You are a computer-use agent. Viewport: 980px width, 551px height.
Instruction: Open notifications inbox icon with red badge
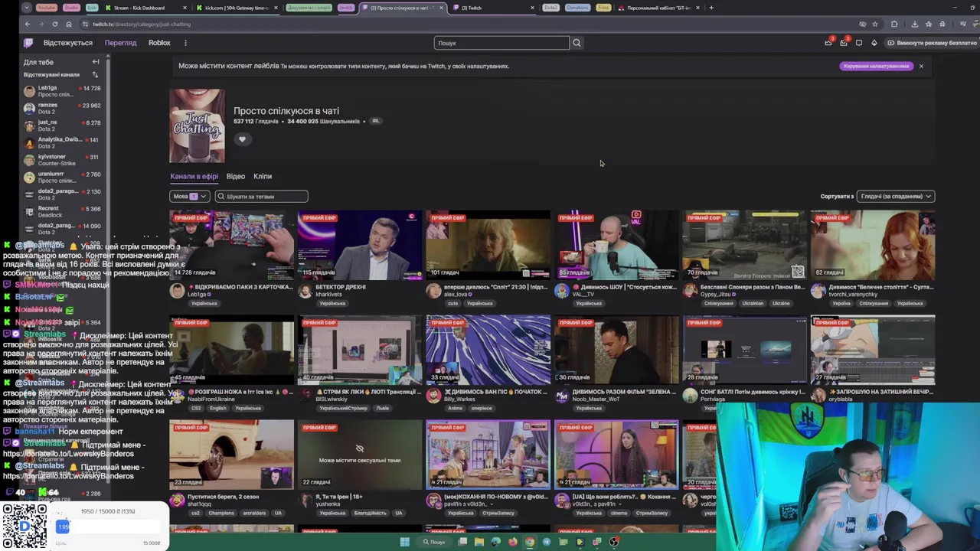point(844,43)
